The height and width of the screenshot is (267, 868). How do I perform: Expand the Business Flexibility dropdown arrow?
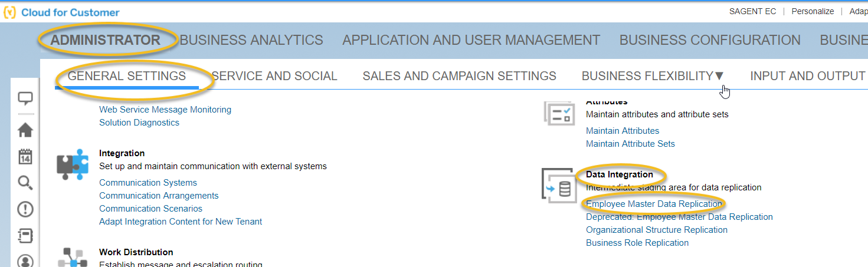coord(719,76)
